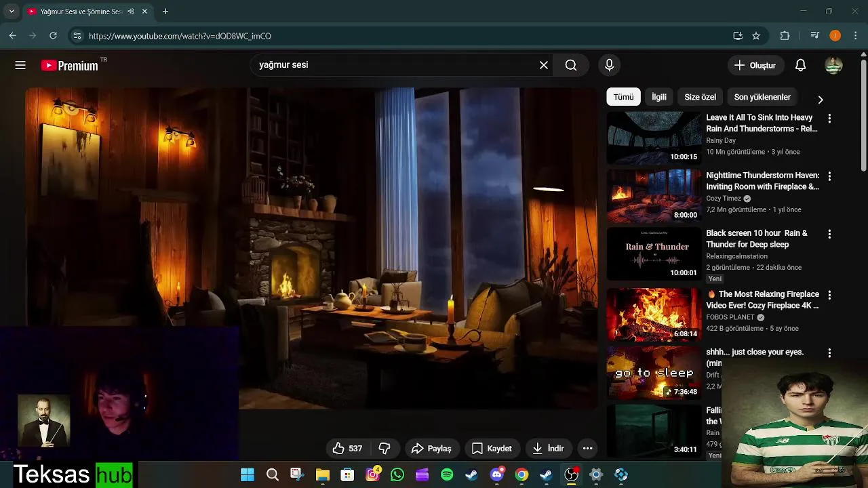The image size is (868, 488).
Task: Open Chrome extensions puzzle icon
Action: click(785, 36)
